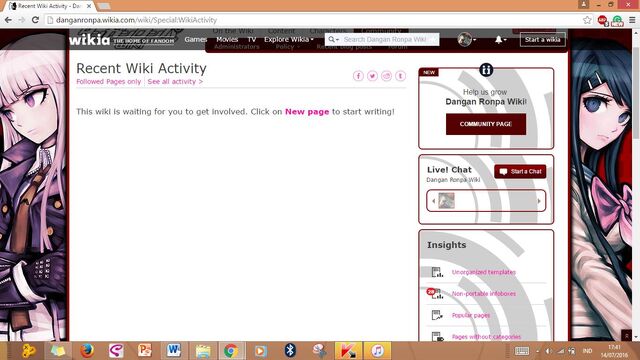Viewport: 640px width, 360px height.
Task: Open the notifications bell dropdown
Action: pos(500,40)
